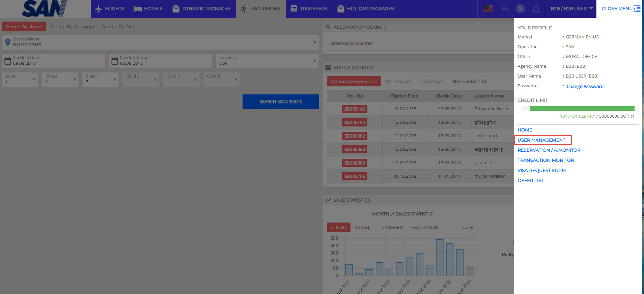Expand the B2B / B2B USER menu

571,9
